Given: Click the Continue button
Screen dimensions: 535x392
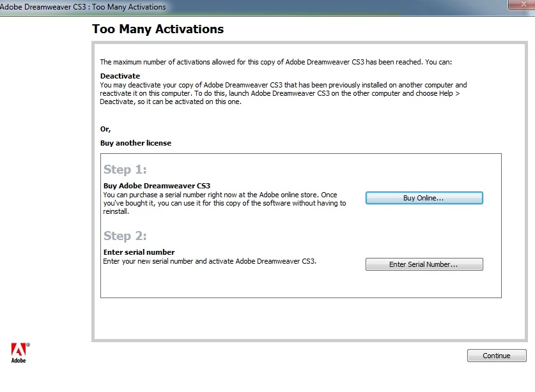Looking at the screenshot, I should pyautogui.click(x=497, y=356).
